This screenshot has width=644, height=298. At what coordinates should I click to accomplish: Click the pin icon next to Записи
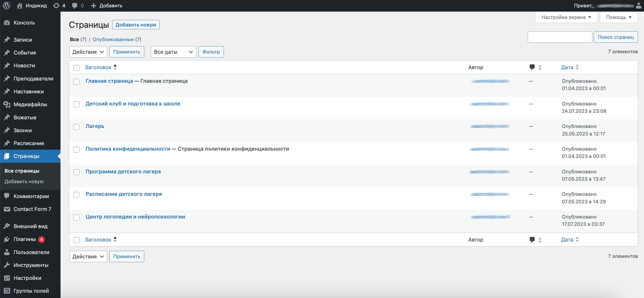(x=7, y=40)
